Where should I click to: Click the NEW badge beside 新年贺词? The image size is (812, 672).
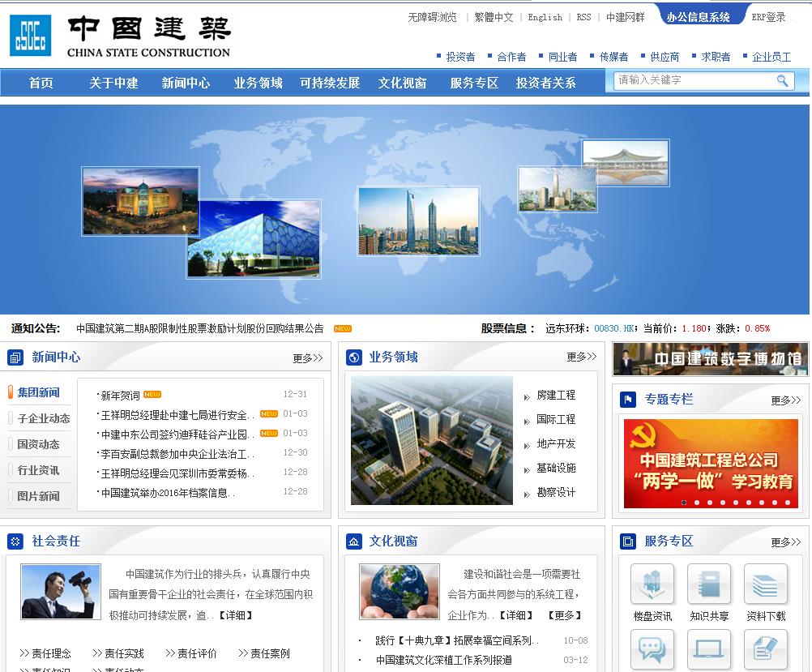152,394
